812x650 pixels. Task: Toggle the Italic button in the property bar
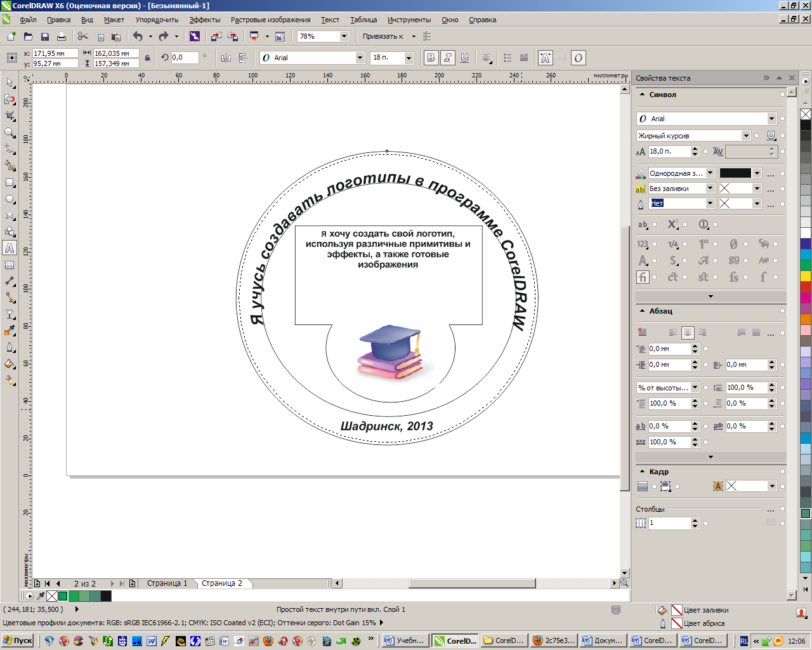(448, 58)
